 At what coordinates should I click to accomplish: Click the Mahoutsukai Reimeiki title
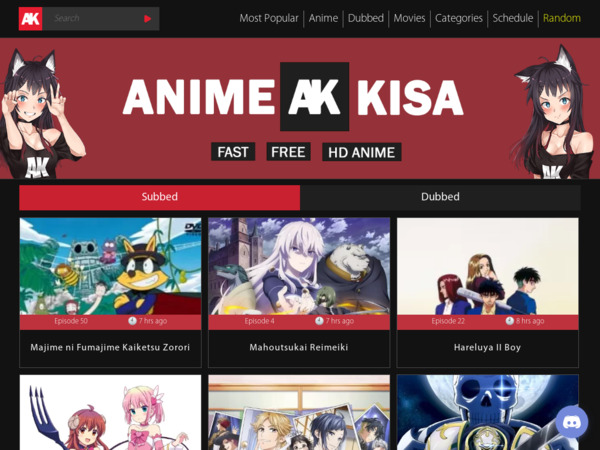click(299, 347)
